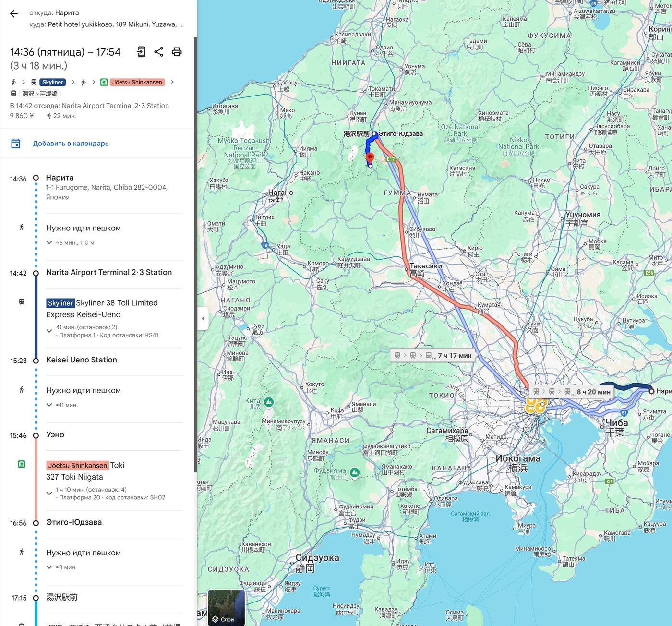Open the Layers (Слои) map thumbnail
The height and width of the screenshot is (626, 672).
227,607
